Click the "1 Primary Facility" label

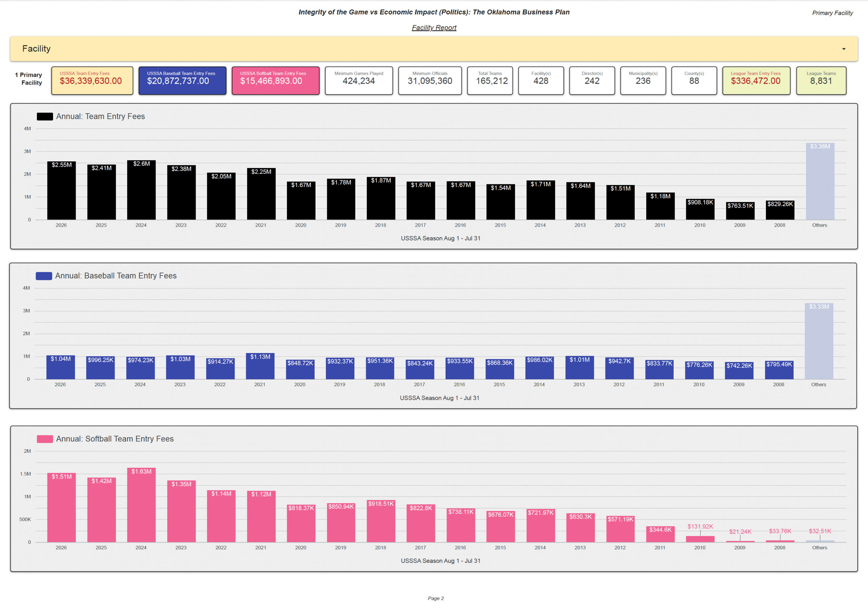(29, 79)
